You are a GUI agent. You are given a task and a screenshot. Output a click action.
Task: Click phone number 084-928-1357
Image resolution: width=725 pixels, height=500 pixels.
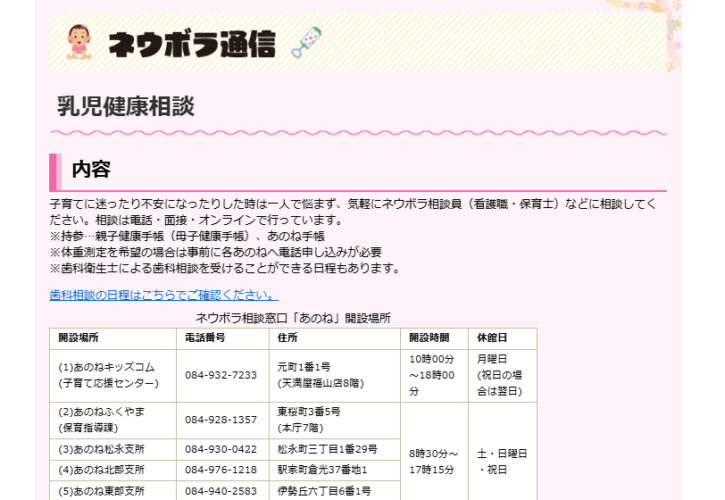(x=221, y=420)
